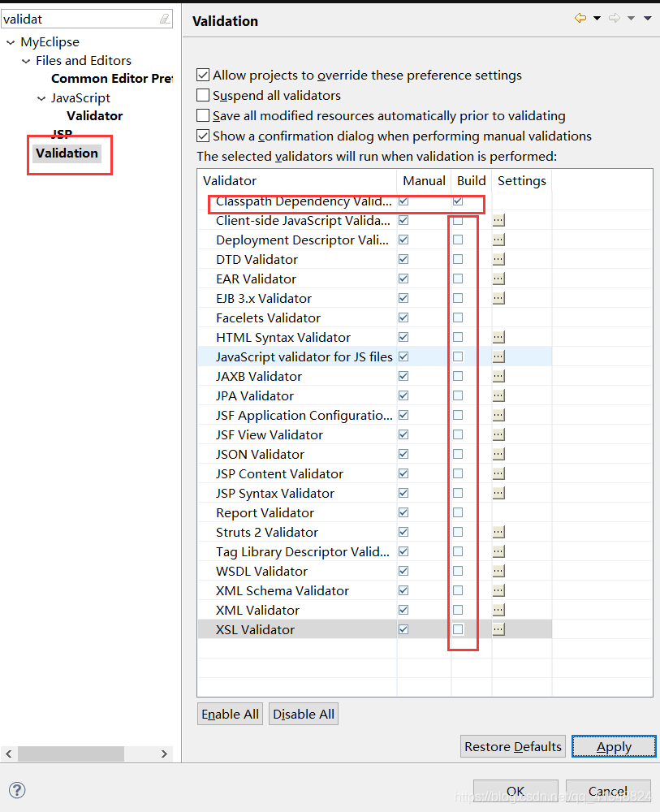This screenshot has width=660, height=812.
Task: Enable Build checkbox for JSON Validator
Action: (458, 454)
